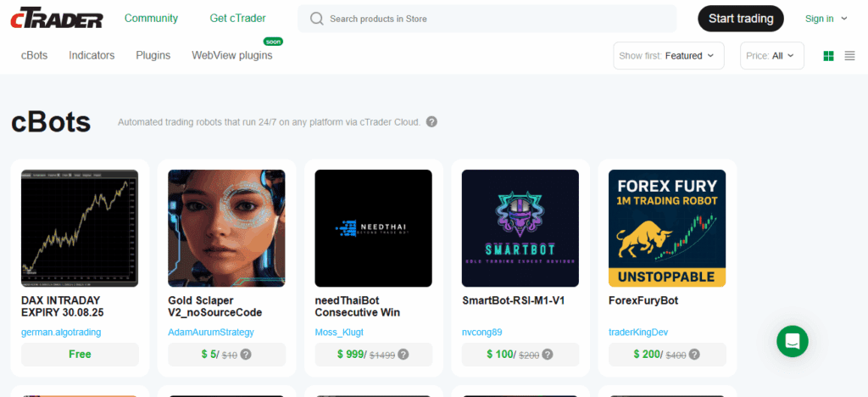Image resolution: width=868 pixels, height=397 pixels.
Task: Open Get cTrader page
Action: click(238, 19)
